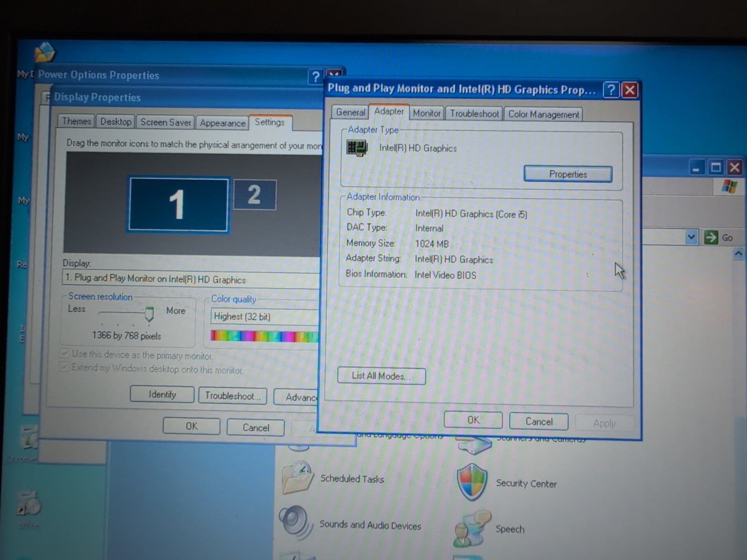Click the Identify button in Display Properties
This screenshot has width=747, height=560.
coord(162,394)
